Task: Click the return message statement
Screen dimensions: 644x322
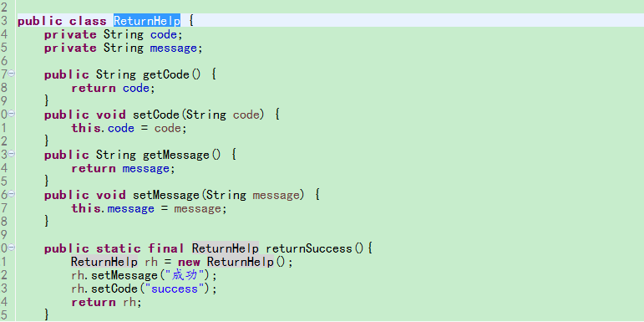Action: click(x=123, y=169)
